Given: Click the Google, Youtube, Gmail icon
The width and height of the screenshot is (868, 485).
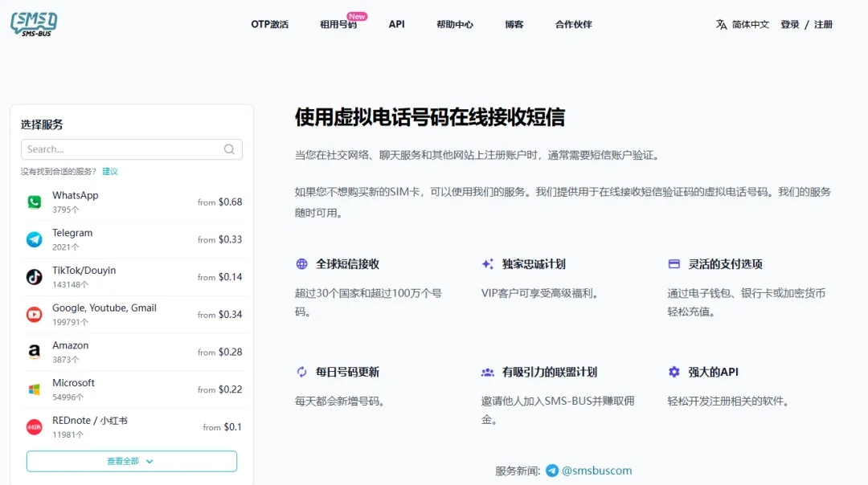Looking at the screenshot, I should point(34,315).
